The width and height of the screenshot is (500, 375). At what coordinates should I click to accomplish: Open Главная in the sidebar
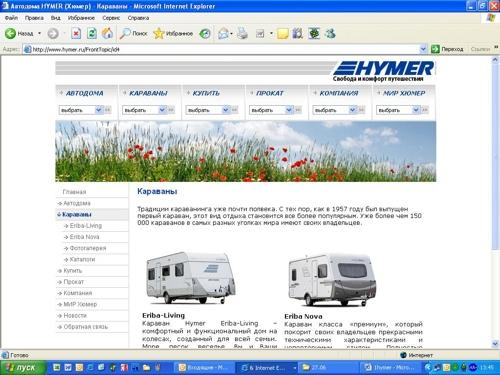pos(74,192)
